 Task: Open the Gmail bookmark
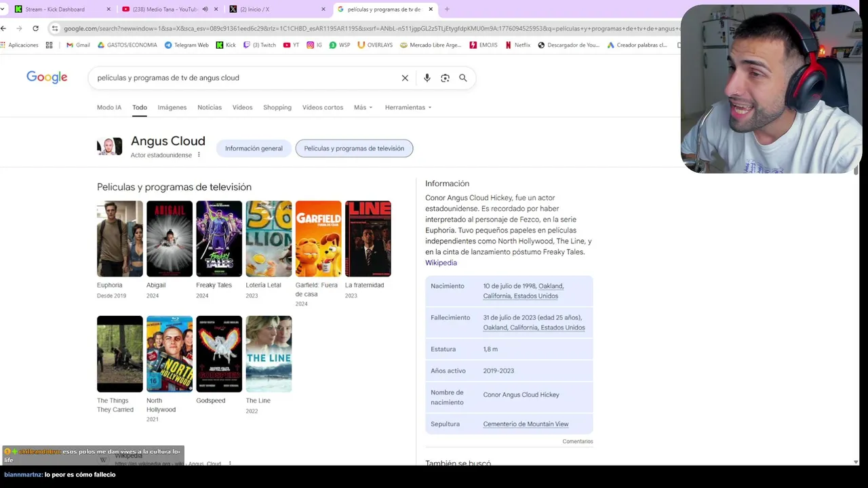[x=78, y=45]
